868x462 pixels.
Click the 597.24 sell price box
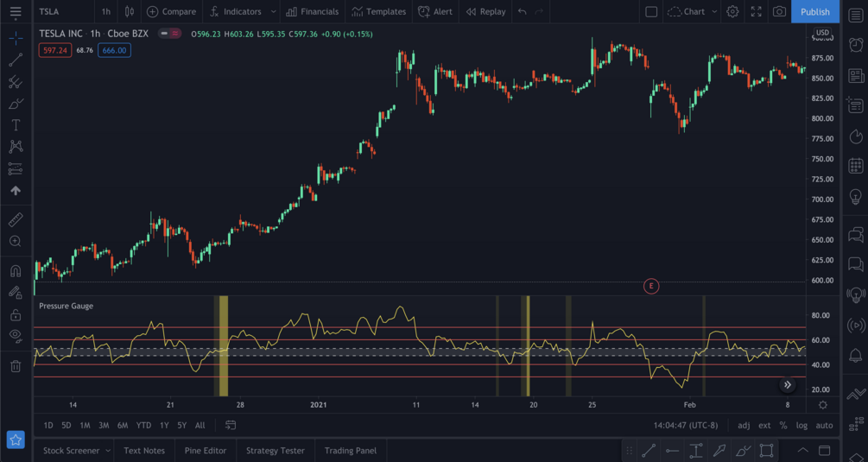click(x=54, y=50)
